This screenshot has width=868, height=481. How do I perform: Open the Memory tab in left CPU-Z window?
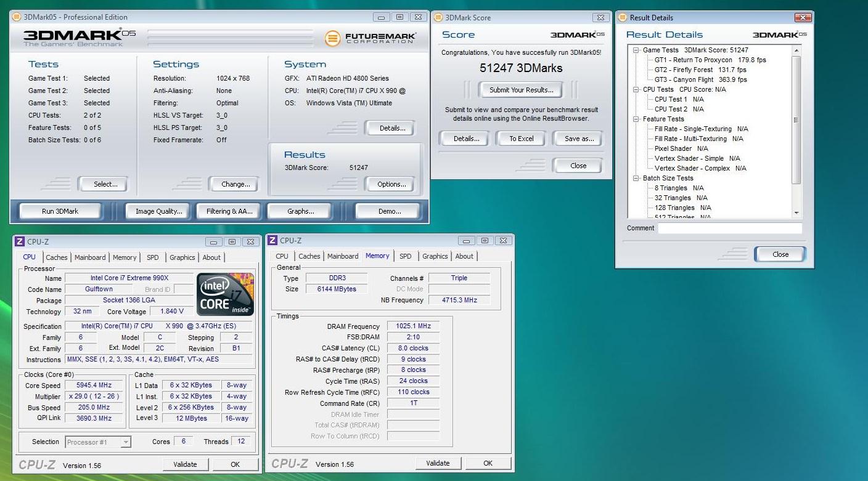(x=125, y=257)
